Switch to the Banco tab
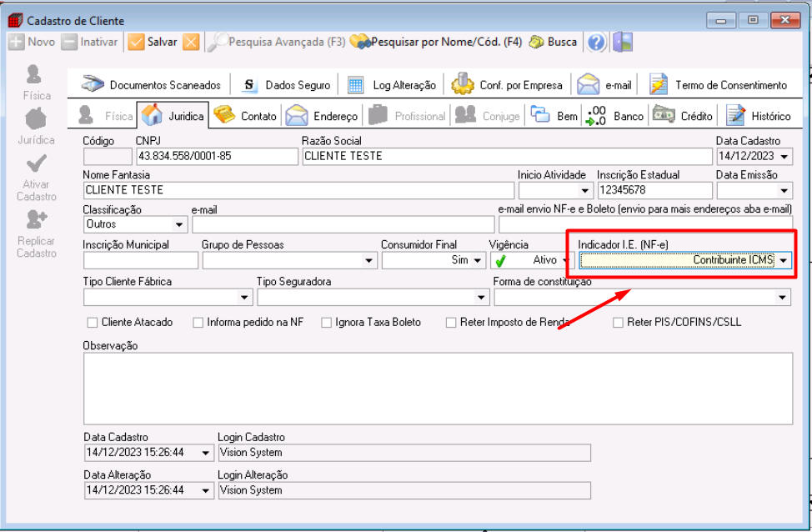This screenshot has width=812, height=532. 614,116
